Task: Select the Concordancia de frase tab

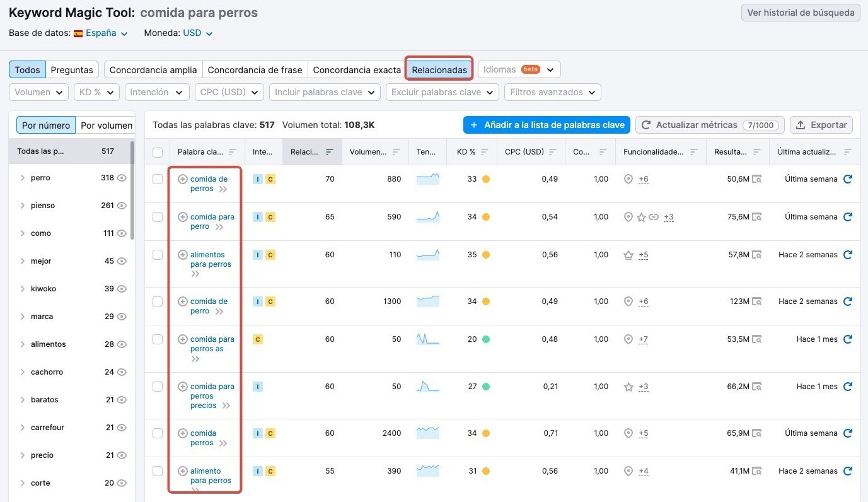Action: [255, 69]
